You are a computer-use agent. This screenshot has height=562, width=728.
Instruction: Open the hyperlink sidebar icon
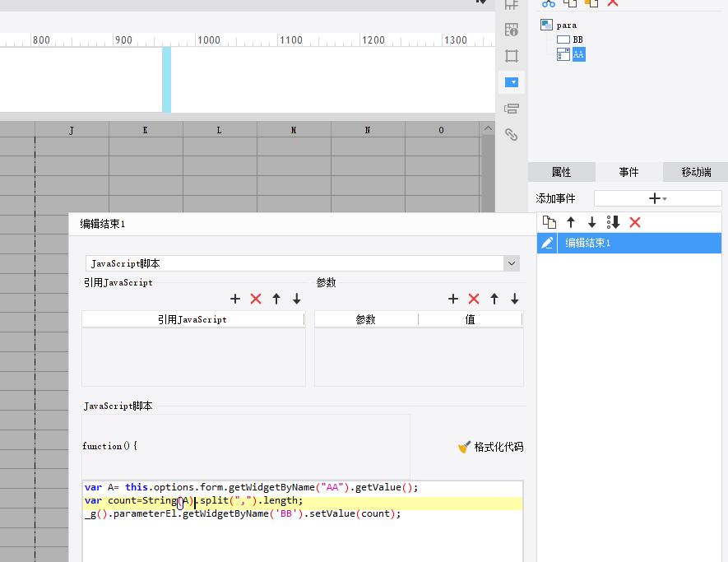pos(511,135)
